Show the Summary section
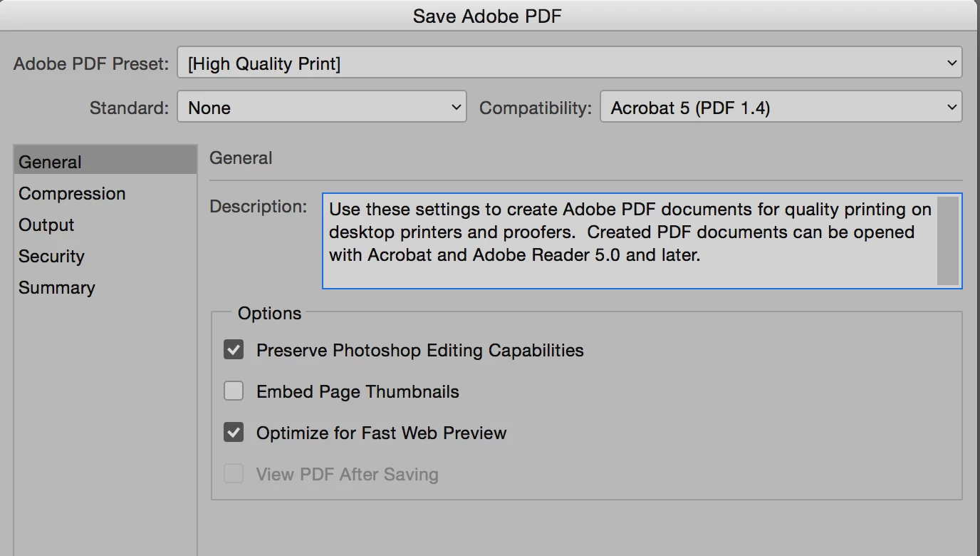Screen dimensions: 980x556 coord(57,288)
